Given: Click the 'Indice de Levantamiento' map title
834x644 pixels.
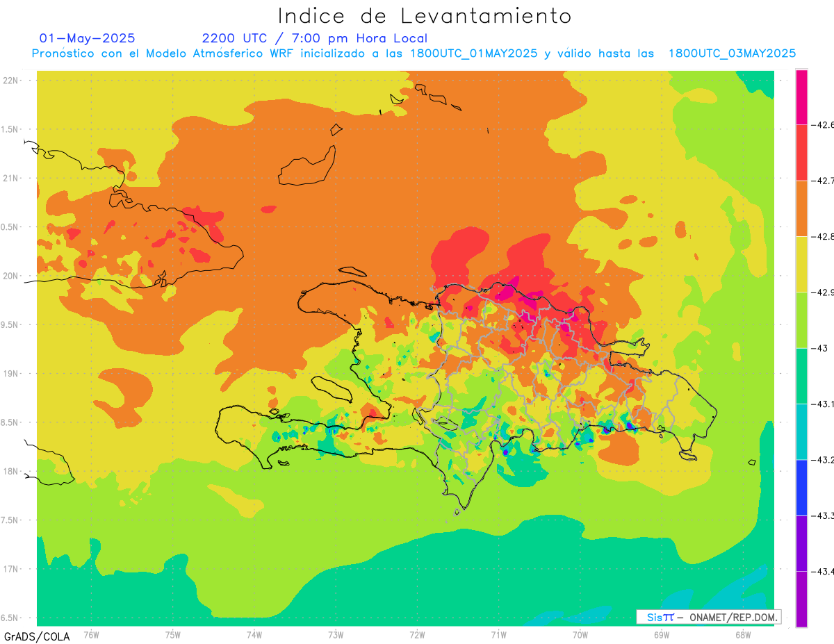Looking at the screenshot, I should pos(425,16).
